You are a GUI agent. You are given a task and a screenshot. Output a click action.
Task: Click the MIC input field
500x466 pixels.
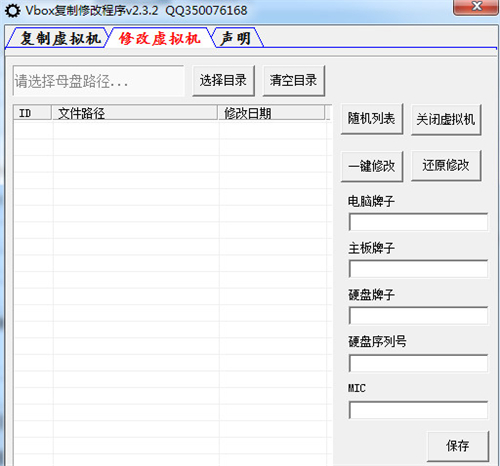[x=418, y=410]
